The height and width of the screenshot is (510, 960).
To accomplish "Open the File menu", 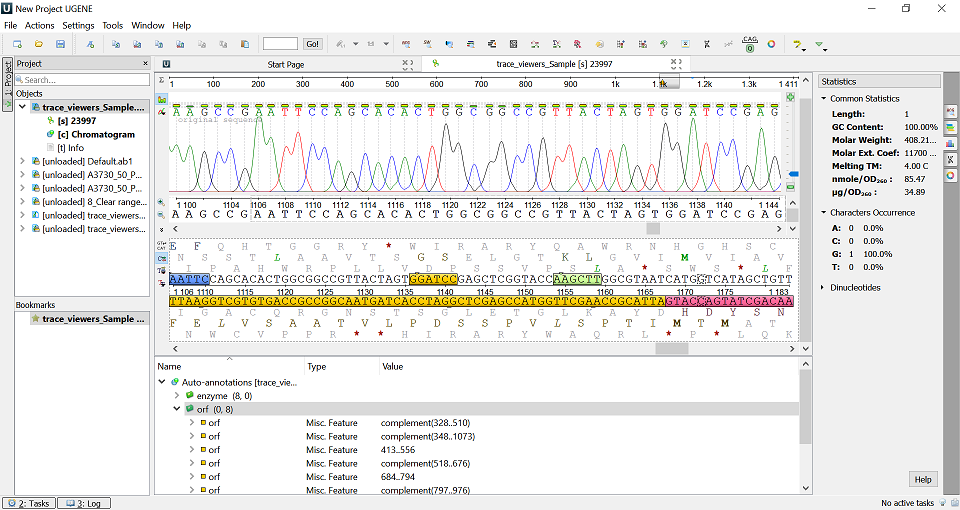I will [10, 25].
